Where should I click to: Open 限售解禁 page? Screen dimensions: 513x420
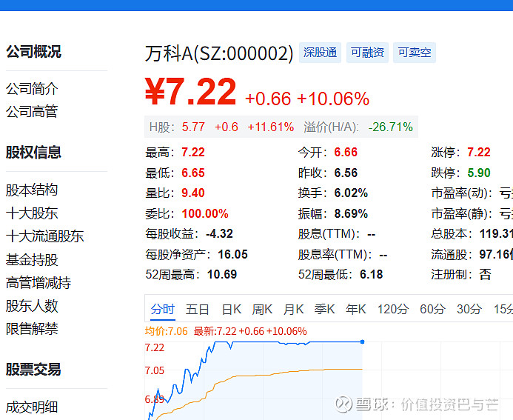[x=32, y=329]
